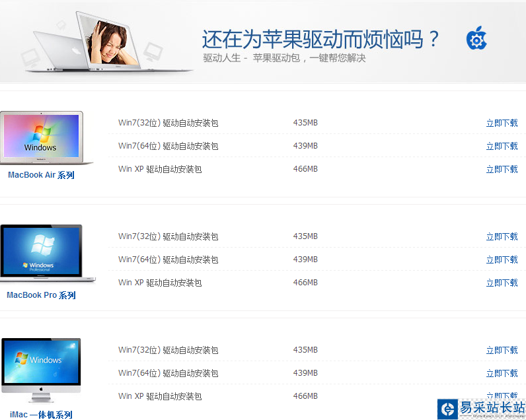Click 439MB size in iMac section
Image resolution: width=526 pixels, height=420 pixels.
point(305,373)
